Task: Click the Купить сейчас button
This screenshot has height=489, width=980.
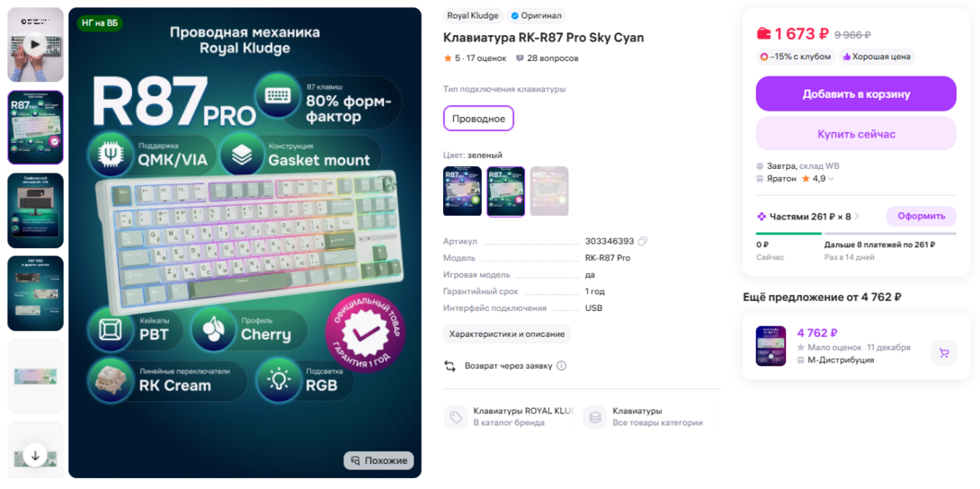Action: pyautogui.click(x=856, y=134)
